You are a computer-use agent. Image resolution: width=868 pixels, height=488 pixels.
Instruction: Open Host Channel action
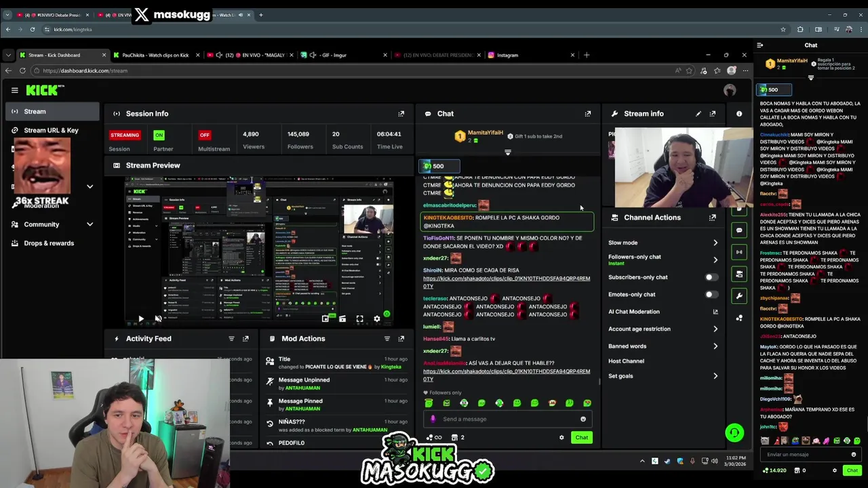626,361
